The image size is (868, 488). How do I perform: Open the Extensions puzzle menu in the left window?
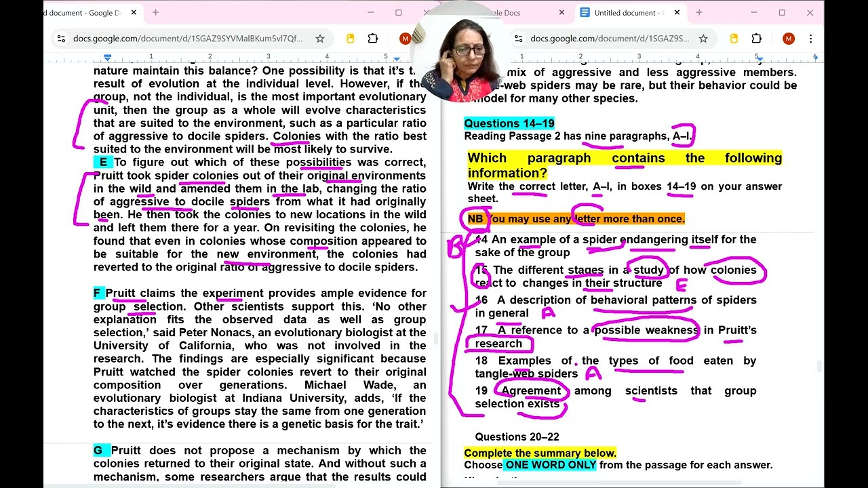[x=373, y=39]
